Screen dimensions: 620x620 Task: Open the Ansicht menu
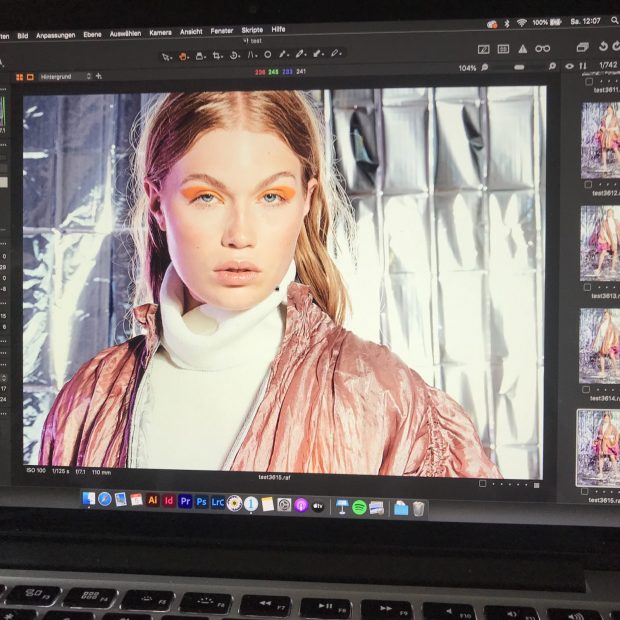[191, 32]
